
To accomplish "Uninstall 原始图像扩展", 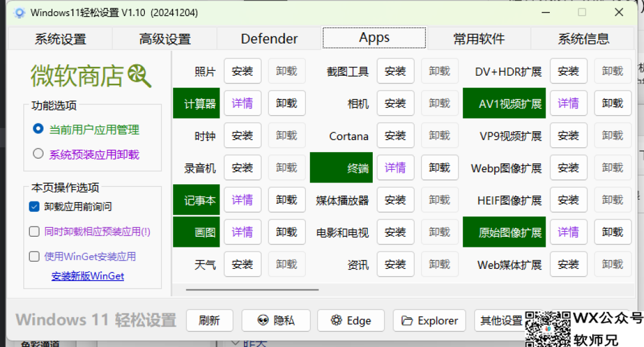I will (x=613, y=232).
